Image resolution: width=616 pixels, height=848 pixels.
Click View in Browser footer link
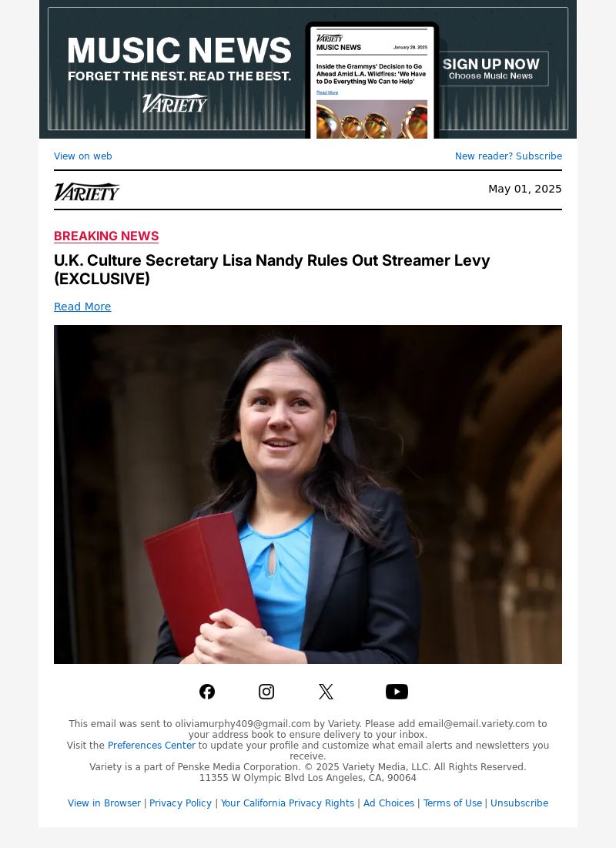point(104,803)
